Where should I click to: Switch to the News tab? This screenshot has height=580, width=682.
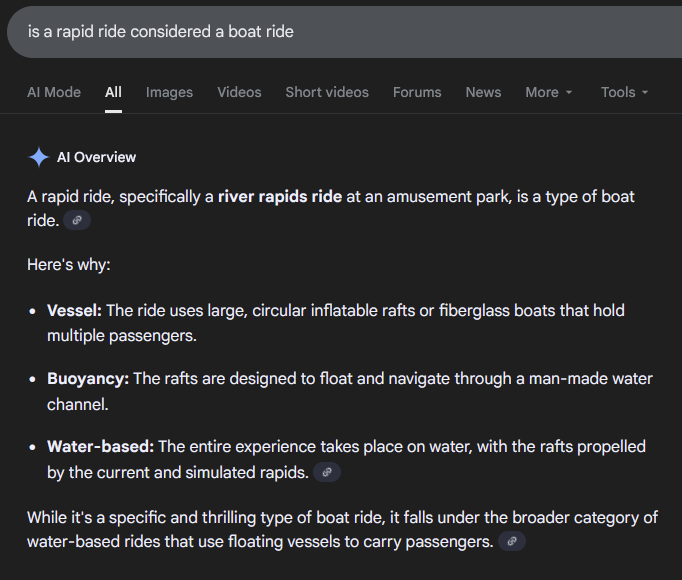483,92
